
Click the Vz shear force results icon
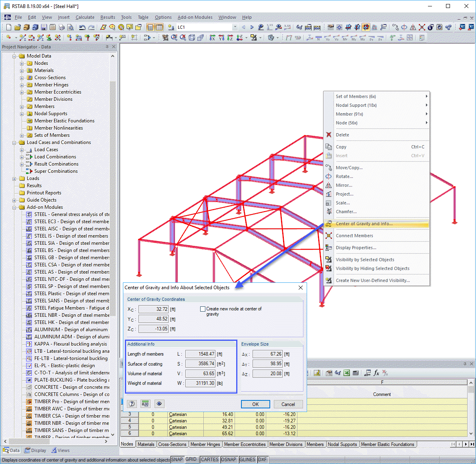coord(336,38)
